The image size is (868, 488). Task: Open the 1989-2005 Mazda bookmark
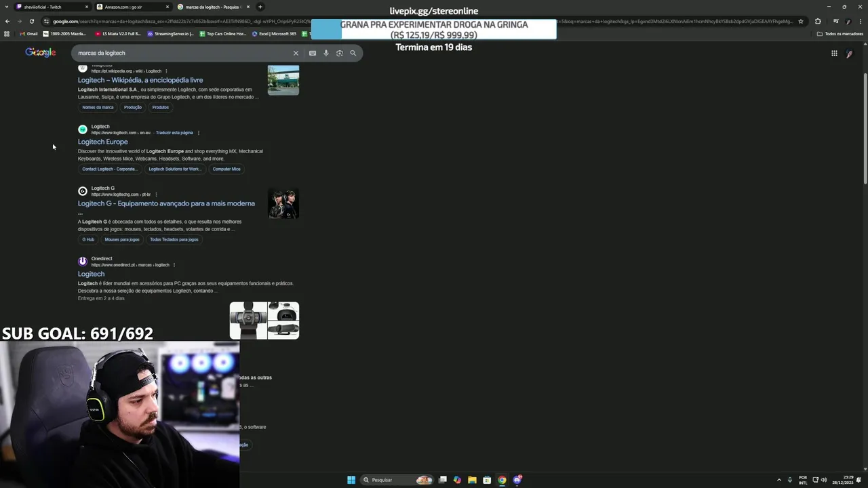pos(65,33)
